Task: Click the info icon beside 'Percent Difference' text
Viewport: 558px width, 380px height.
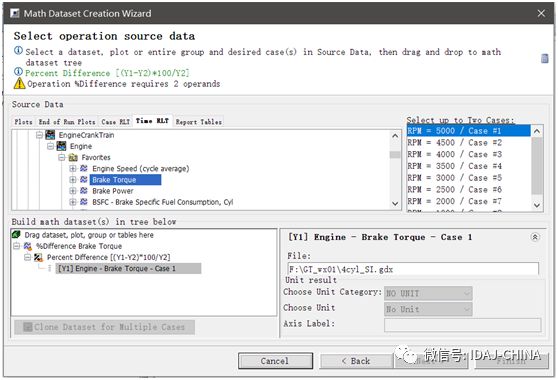Action: [x=18, y=72]
